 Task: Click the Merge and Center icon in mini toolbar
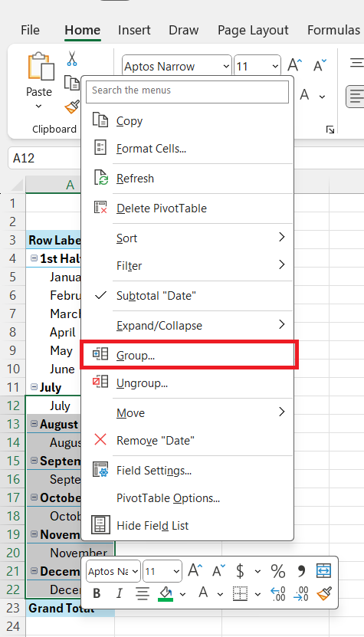pos(324,571)
